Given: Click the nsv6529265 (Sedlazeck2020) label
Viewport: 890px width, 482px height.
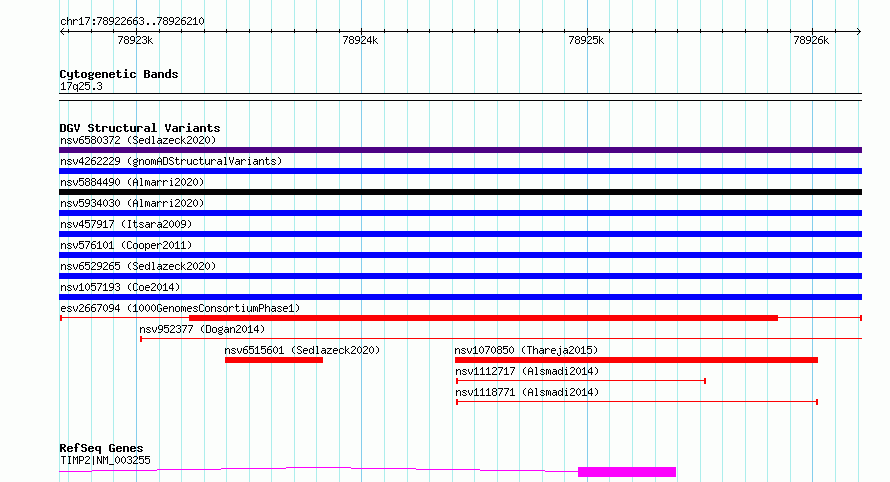Looking at the screenshot, I should pyautogui.click(x=138, y=266).
